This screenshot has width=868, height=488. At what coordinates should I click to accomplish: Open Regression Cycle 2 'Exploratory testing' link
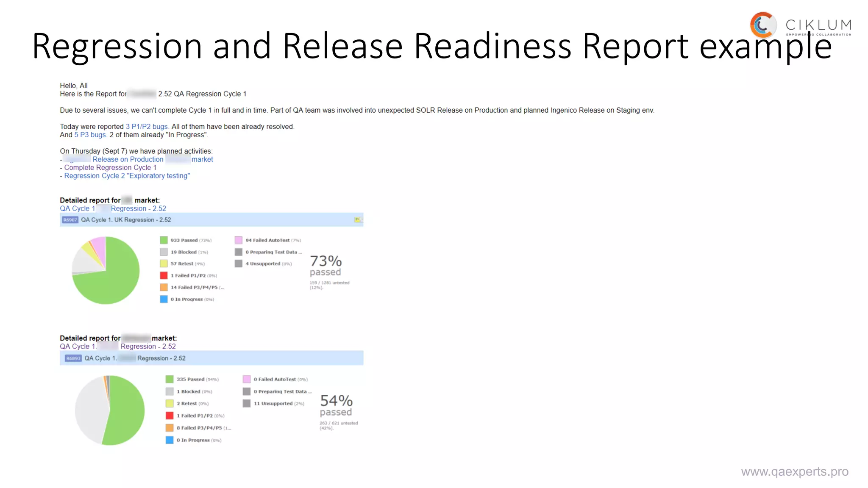pyautogui.click(x=127, y=176)
